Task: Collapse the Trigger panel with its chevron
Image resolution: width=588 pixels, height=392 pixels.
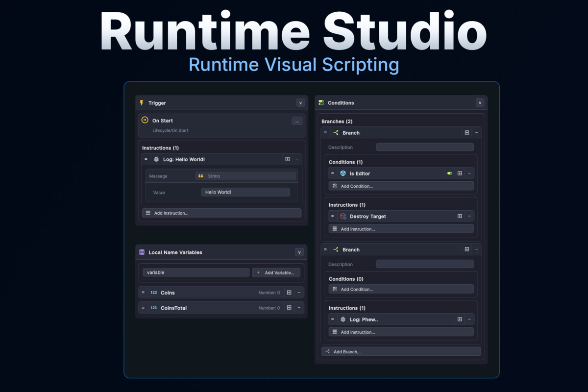Action: (300, 103)
